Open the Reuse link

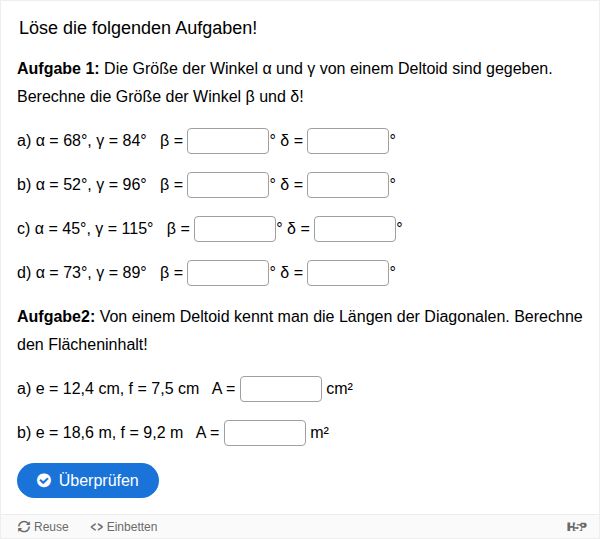(x=43, y=527)
